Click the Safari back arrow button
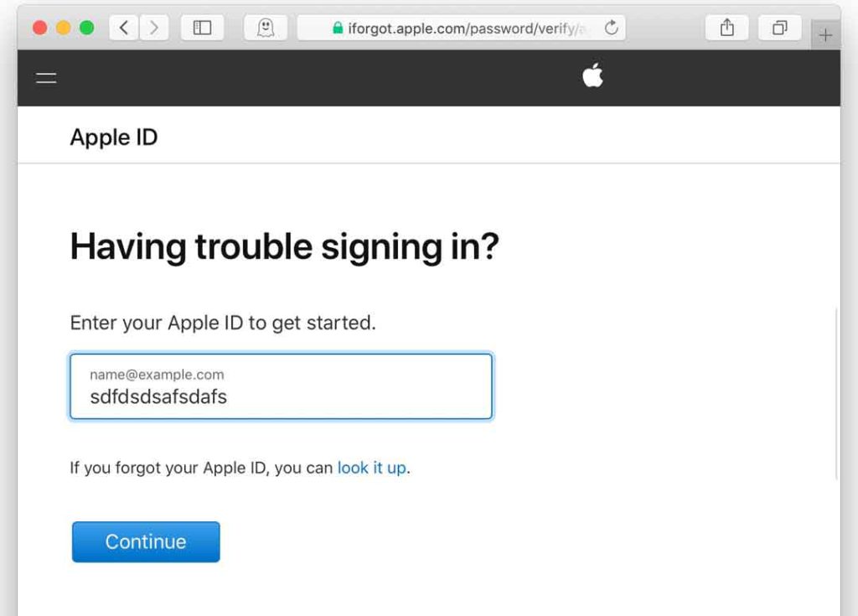858x616 pixels. pyautogui.click(x=124, y=28)
